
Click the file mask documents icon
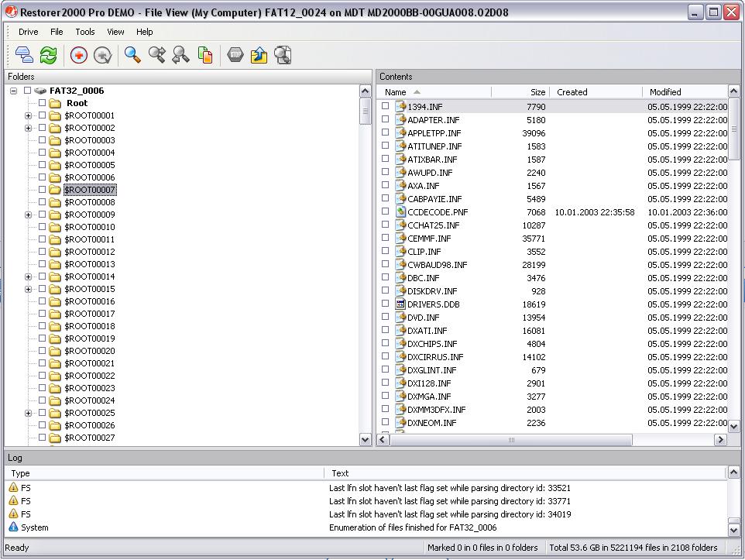click(204, 55)
